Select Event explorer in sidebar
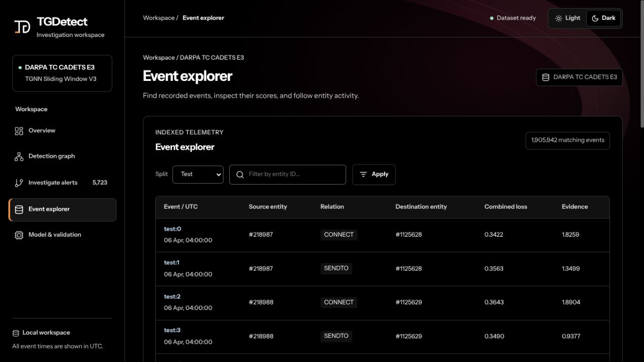Viewport: 644px width, 362px height. click(62, 209)
